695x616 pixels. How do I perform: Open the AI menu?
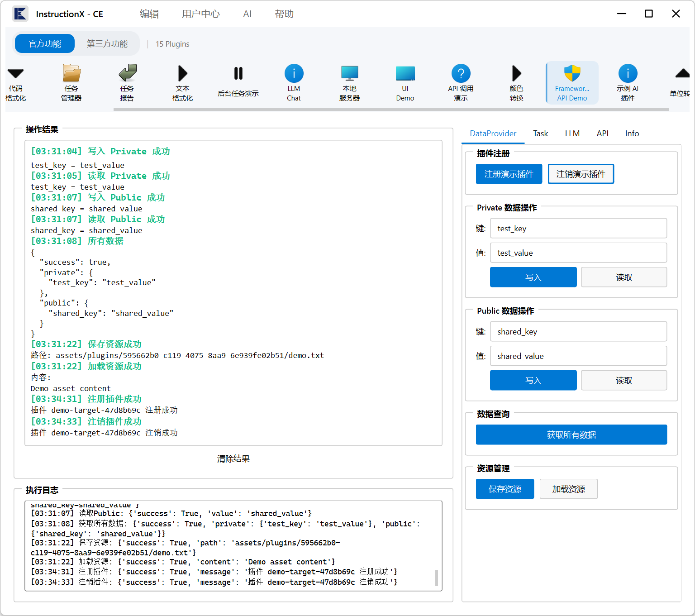click(x=247, y=14)
